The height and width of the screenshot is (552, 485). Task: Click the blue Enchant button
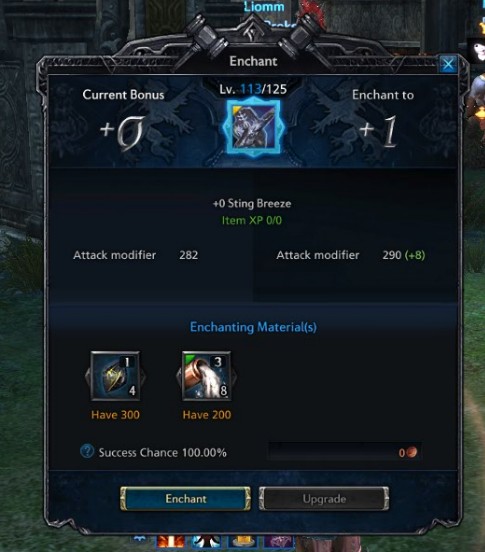pos(185,498)
